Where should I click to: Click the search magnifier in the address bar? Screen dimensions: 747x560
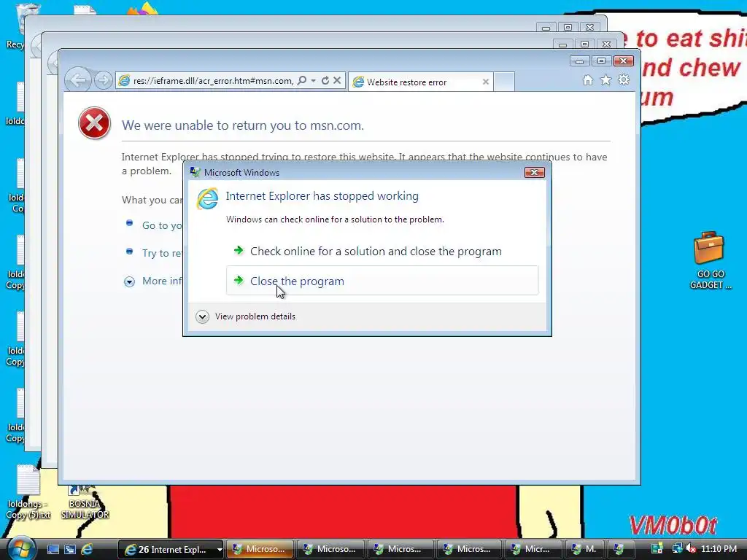pyautogui.click(x=301, y=80)
